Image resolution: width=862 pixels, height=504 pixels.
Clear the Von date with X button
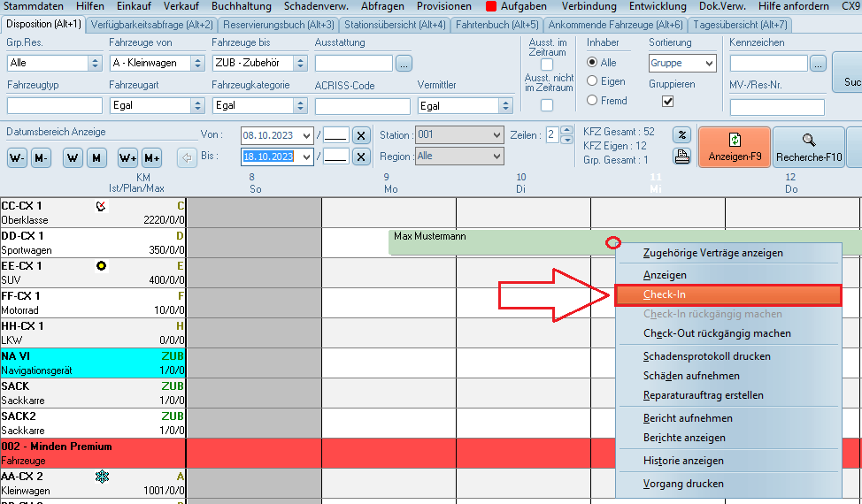[x=360, y=135]
